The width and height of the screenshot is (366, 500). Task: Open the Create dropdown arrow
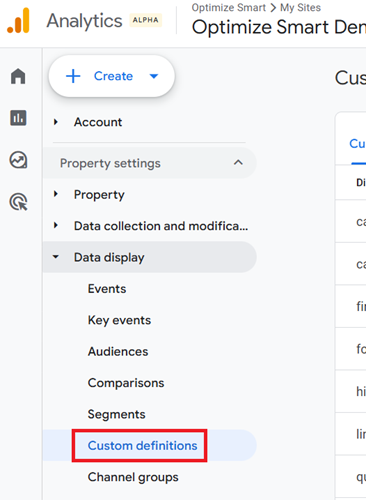[x=154, y=76]
